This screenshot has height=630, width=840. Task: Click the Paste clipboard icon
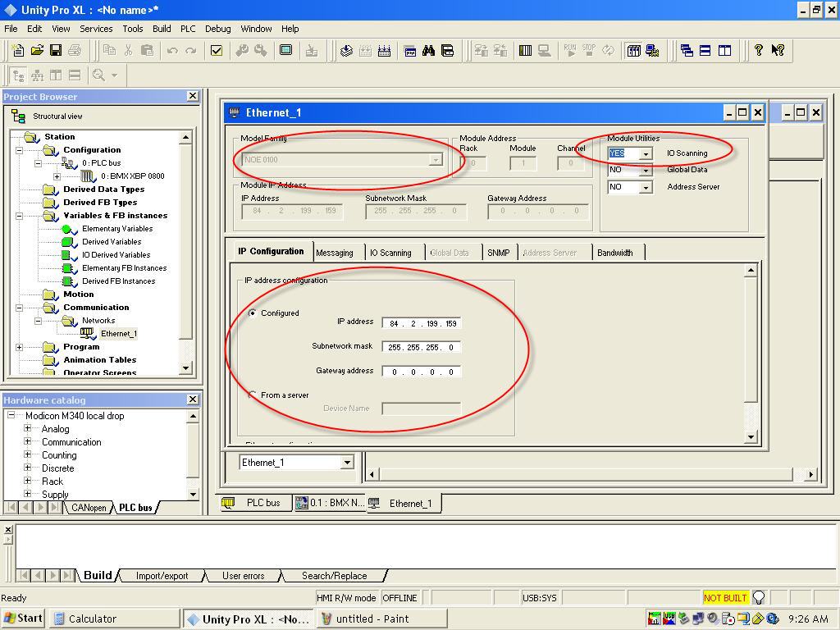[147, 50]
